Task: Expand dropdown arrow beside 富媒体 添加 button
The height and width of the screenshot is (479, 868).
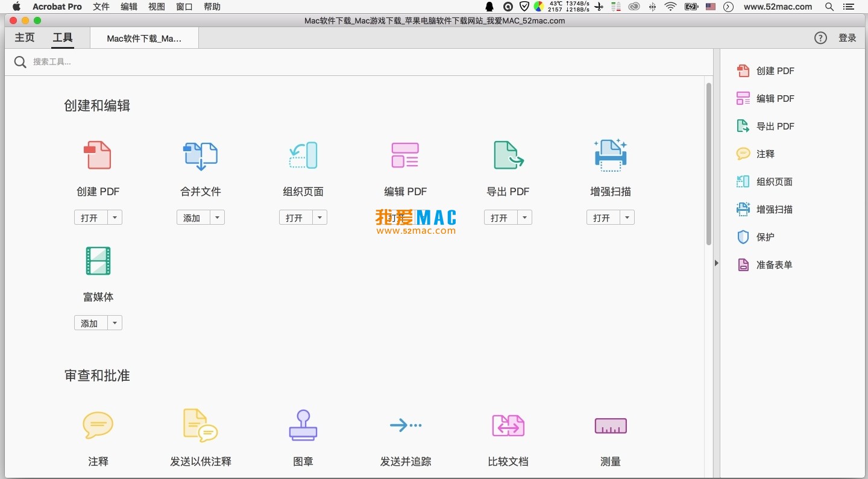Action: (115, 323)
